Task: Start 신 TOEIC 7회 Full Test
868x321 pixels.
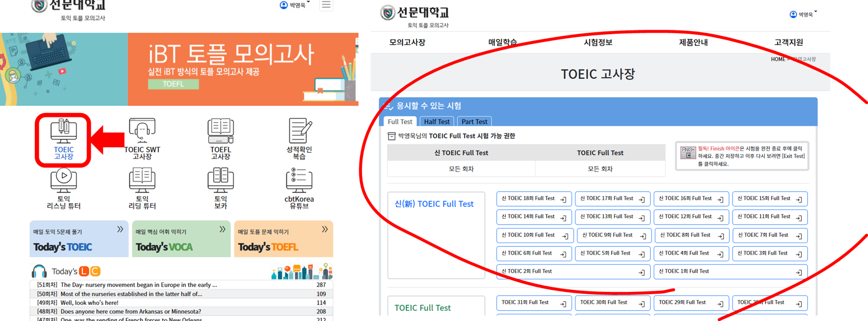Action: click(770, 236)
